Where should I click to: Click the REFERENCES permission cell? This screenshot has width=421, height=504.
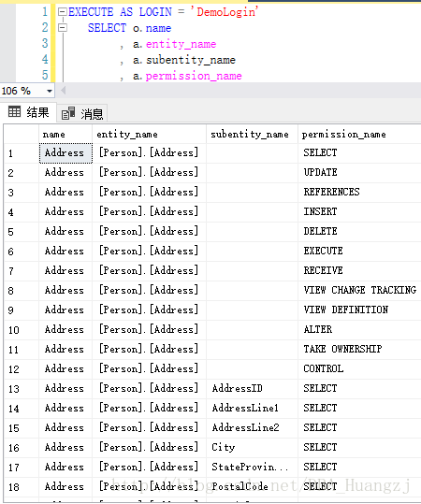point(359,193)
